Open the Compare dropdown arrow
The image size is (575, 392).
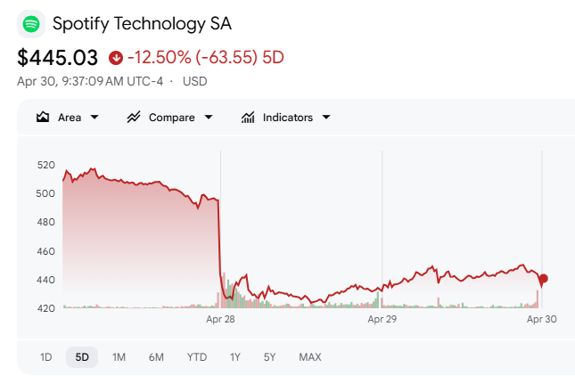209,118
